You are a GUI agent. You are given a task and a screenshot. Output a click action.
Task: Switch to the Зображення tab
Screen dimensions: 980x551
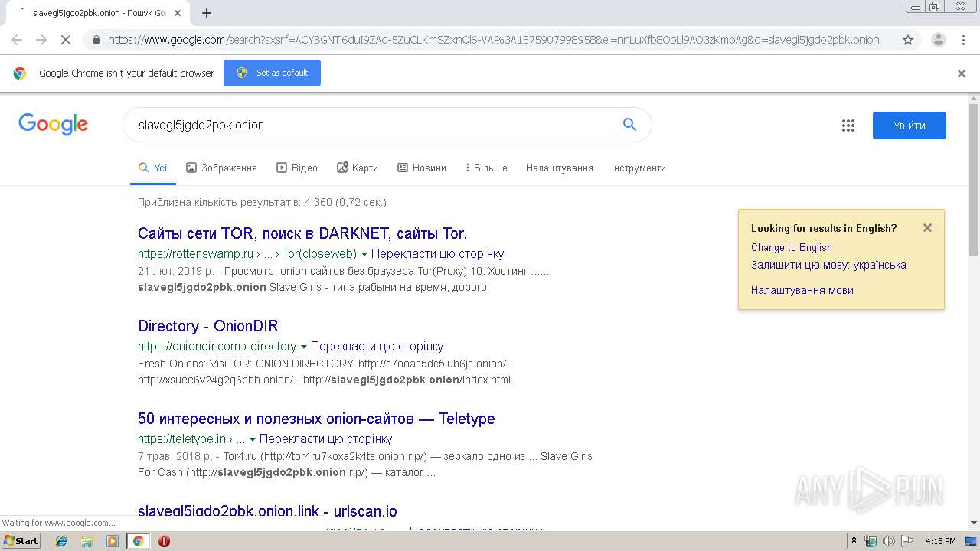click(222, 168)
